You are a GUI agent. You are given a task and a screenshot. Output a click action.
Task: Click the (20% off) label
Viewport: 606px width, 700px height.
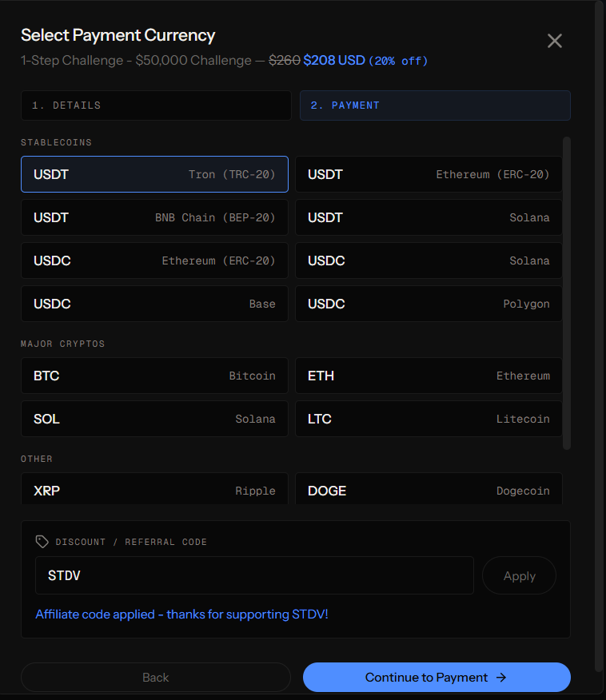(398, 62)
